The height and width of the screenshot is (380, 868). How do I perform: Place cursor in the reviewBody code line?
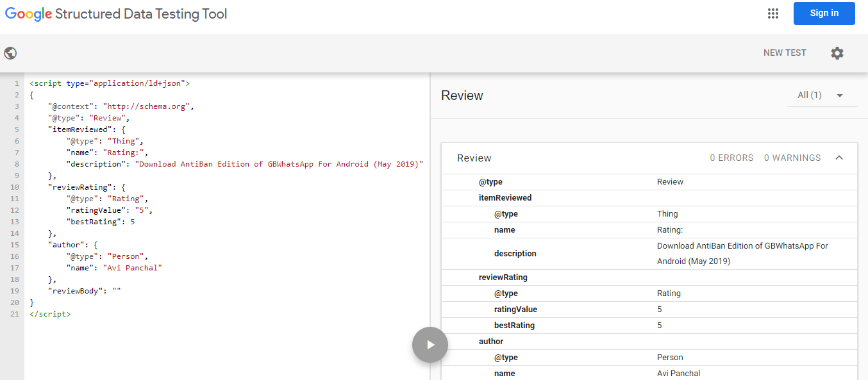pos(85,291)
